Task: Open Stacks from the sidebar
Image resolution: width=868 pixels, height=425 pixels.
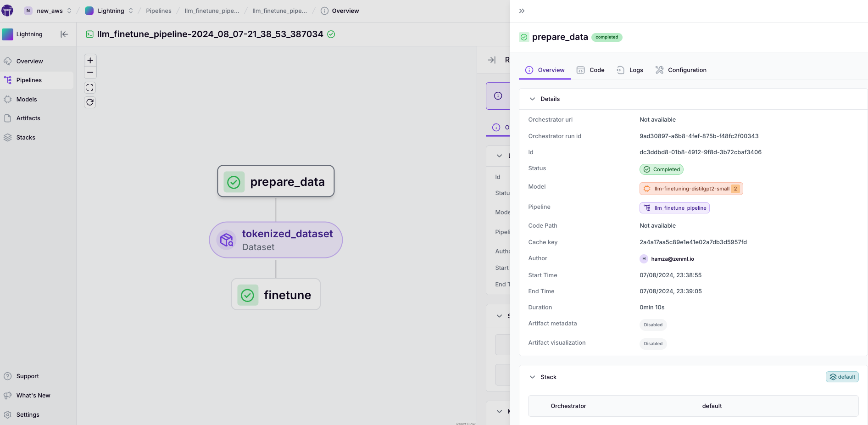Action: [x=26, y=138]
